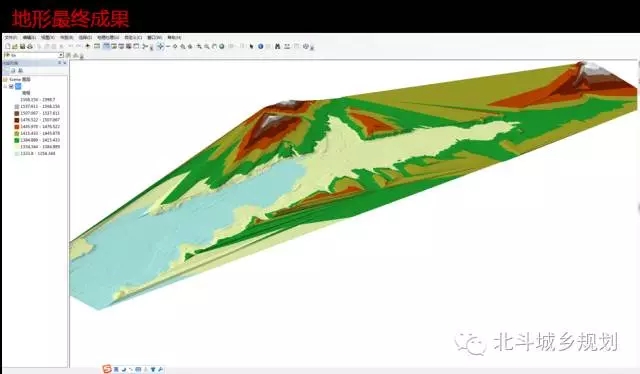
Task: Open the Find binoculars tool
Action: [277, 46]
